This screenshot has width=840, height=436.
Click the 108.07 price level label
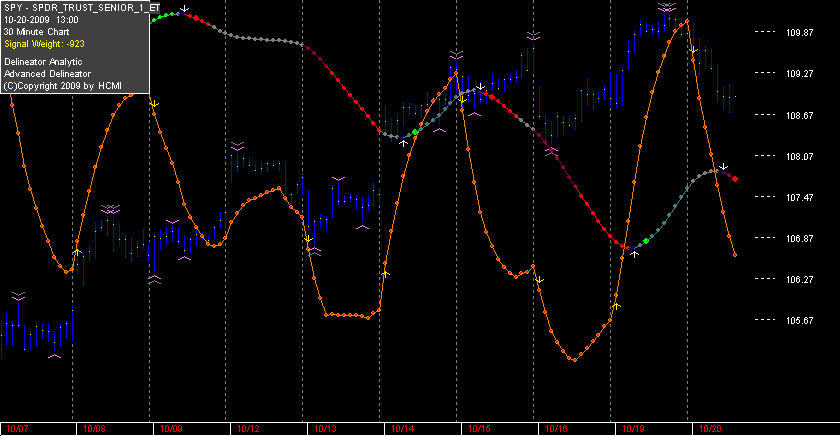[799, 156]
